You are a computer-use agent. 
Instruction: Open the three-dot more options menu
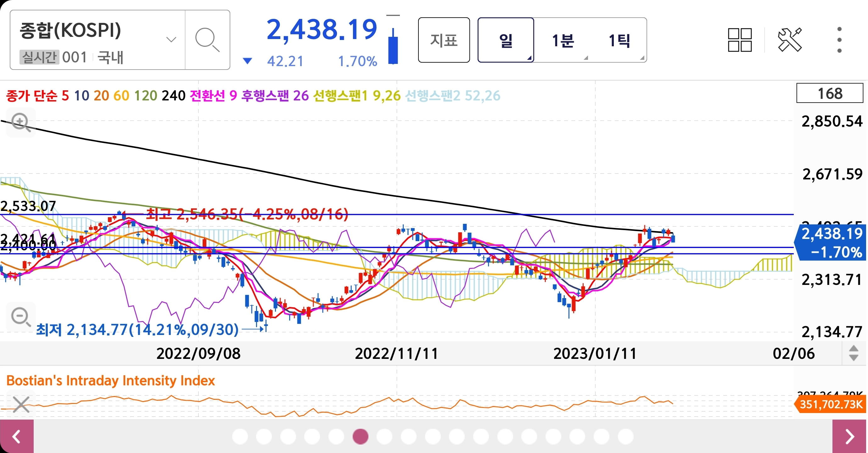[x=839, y=40]
